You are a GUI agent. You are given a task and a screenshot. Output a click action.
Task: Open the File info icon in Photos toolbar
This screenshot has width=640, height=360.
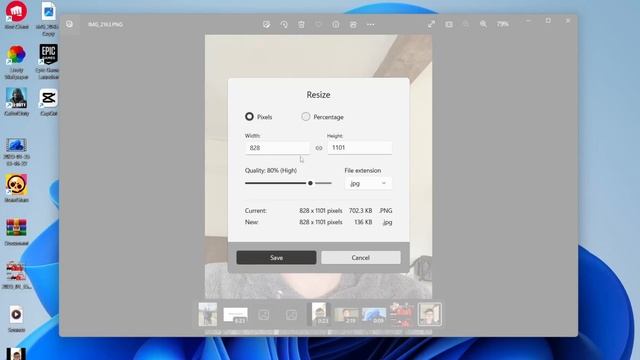click(336, 24)
